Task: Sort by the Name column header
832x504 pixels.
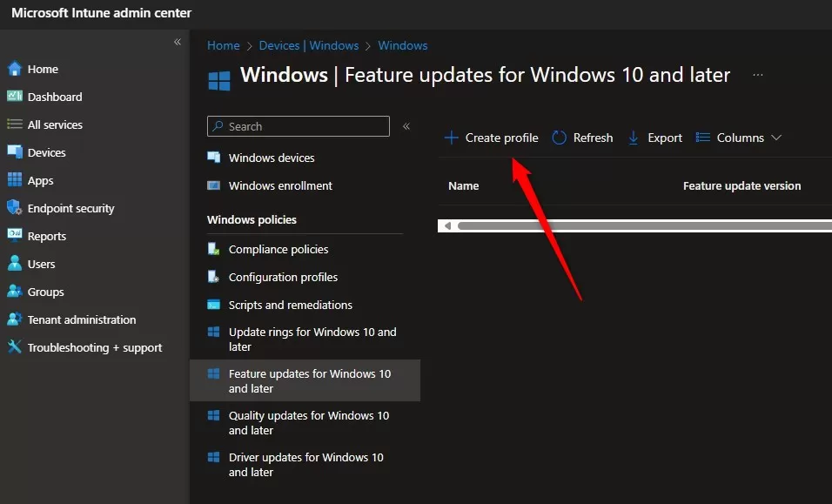Action: click(x=463, y=185)
